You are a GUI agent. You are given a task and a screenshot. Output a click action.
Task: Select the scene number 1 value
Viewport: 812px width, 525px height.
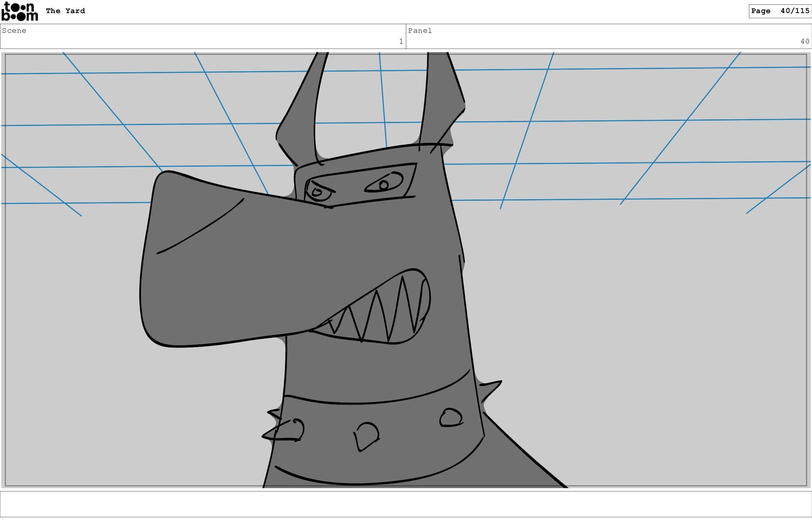tap(401, 41)
